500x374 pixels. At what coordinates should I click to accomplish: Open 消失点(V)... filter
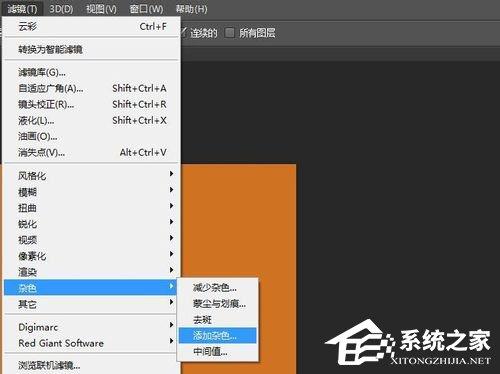click(91, 152)
